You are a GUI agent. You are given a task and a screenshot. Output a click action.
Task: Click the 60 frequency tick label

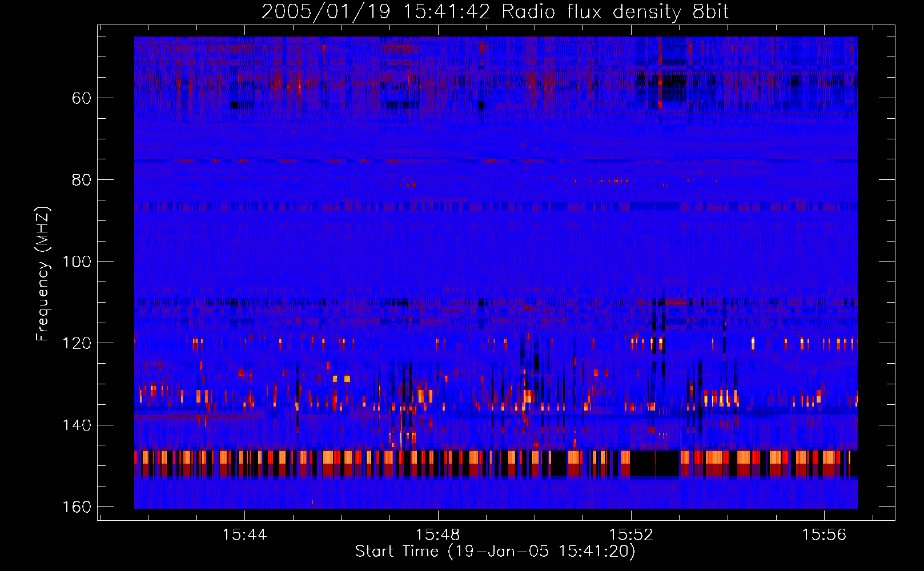pos(82,98)
